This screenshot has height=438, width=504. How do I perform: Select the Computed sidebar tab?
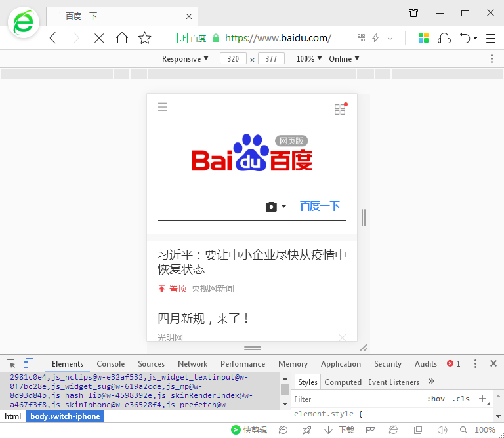pos(343,382)
